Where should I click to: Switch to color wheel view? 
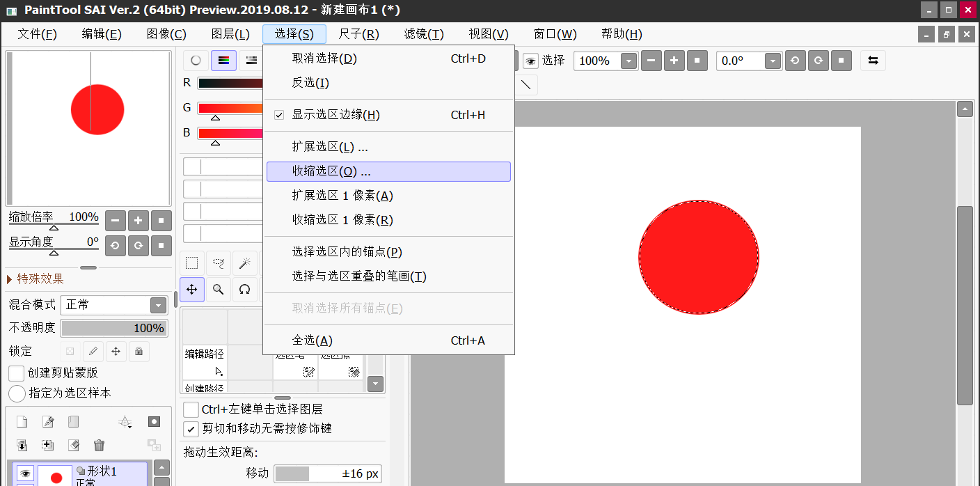tap(196, 61)
